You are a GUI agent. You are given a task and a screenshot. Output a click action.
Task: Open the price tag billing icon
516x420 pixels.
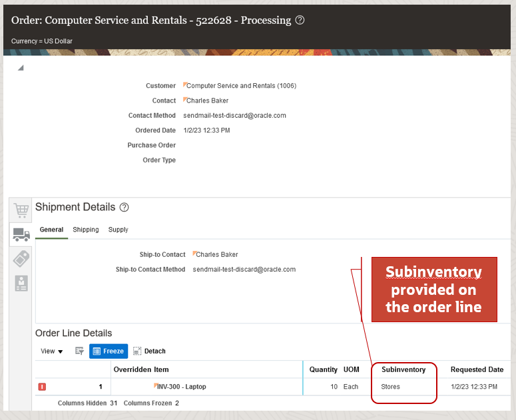(21, 258)
